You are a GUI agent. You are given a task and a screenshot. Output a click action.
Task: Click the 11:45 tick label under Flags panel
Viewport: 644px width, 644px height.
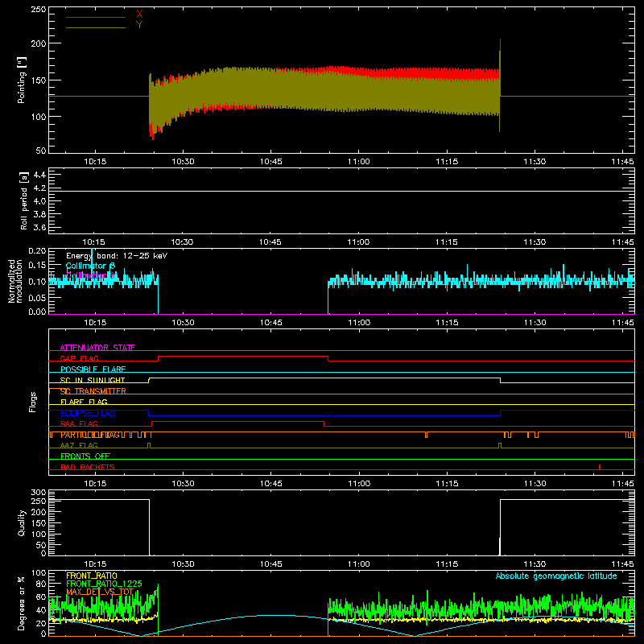point(622,484)
